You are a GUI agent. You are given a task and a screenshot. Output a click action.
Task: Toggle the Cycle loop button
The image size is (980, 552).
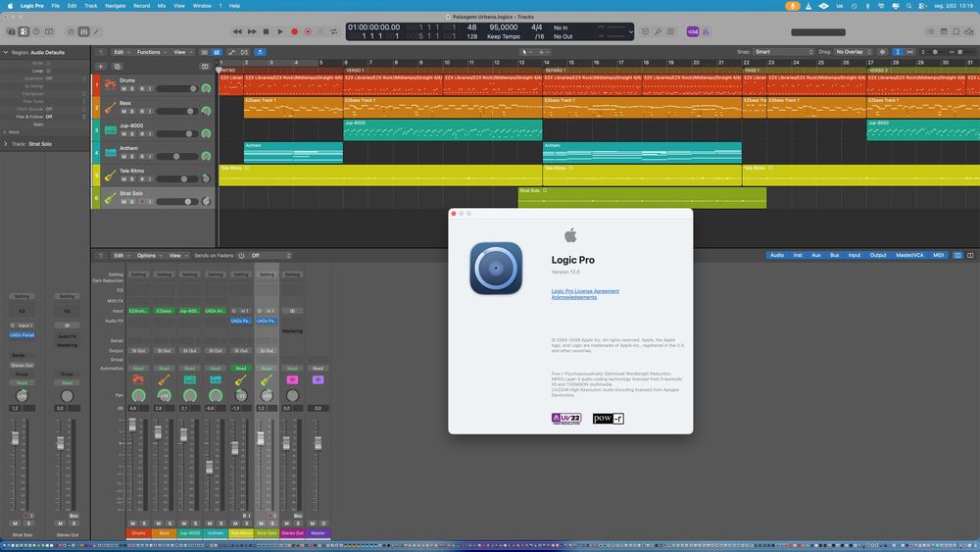(334, 32)
